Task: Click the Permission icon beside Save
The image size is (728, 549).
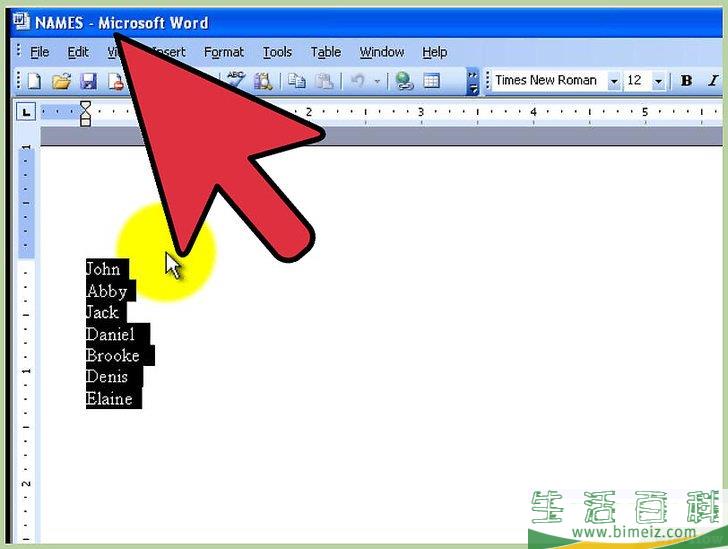Action: pos(115,81)
